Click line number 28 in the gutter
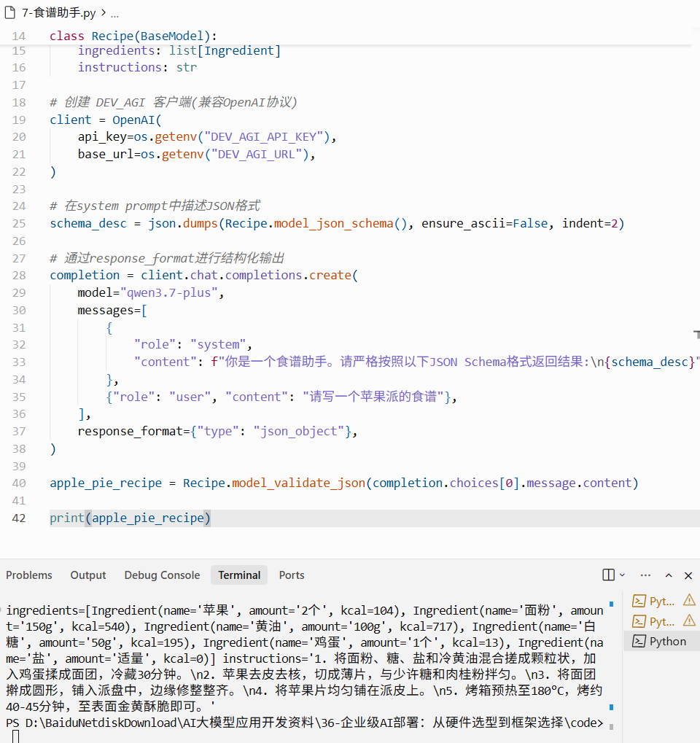The width and height of the screenshot is (700, 743). [x=19, y=276]
